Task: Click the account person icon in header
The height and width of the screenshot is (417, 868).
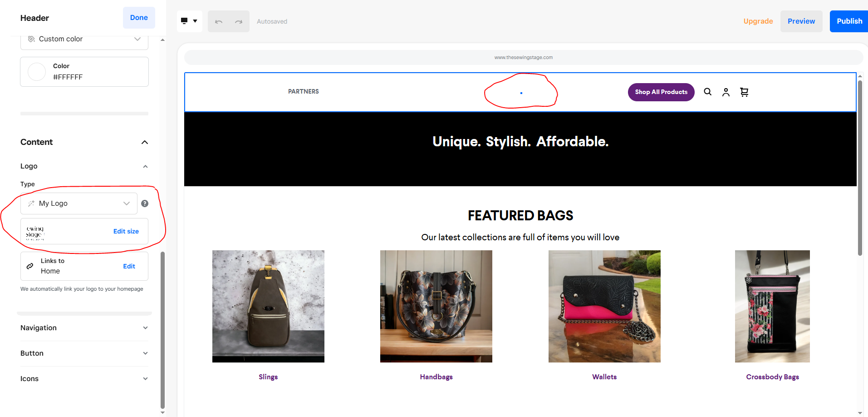Action: click(x=726, y=92)
